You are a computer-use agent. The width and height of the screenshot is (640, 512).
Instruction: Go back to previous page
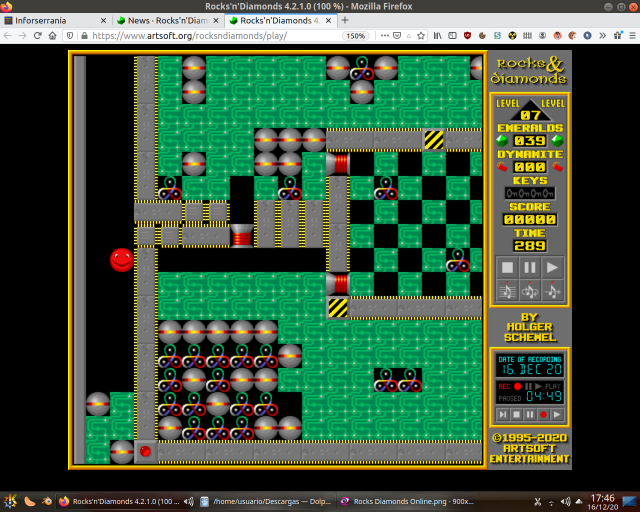tap(8, 36)
